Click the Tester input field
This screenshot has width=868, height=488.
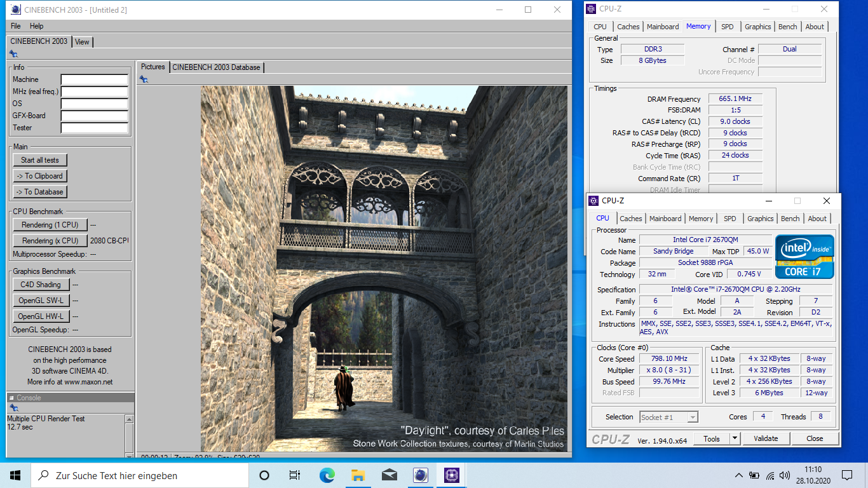95,128
